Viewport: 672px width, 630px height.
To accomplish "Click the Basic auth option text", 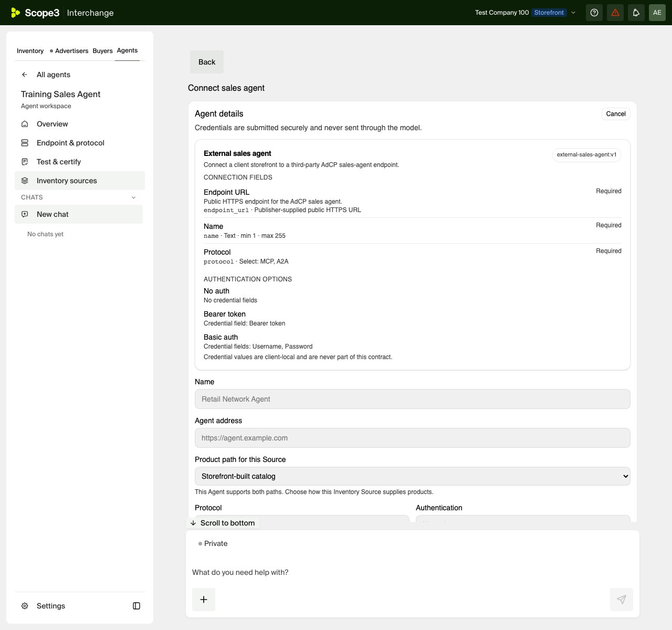I will [221, 337].
